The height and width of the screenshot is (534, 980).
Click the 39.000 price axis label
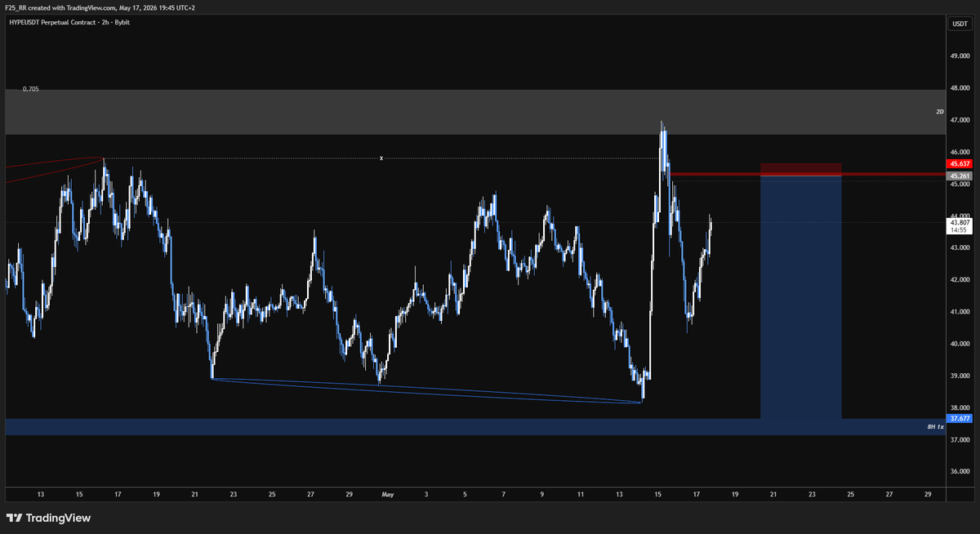click(959, 376)
